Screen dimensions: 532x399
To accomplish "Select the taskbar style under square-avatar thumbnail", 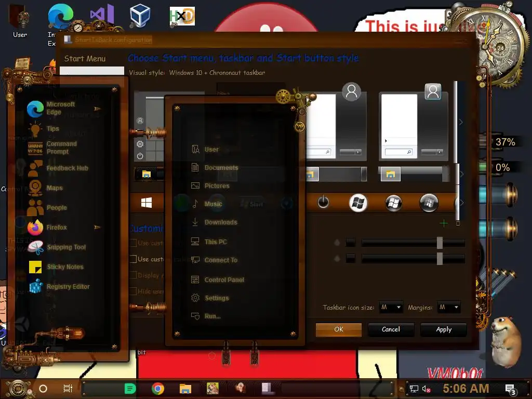I will pyautogui.click(x=413, y=174).
